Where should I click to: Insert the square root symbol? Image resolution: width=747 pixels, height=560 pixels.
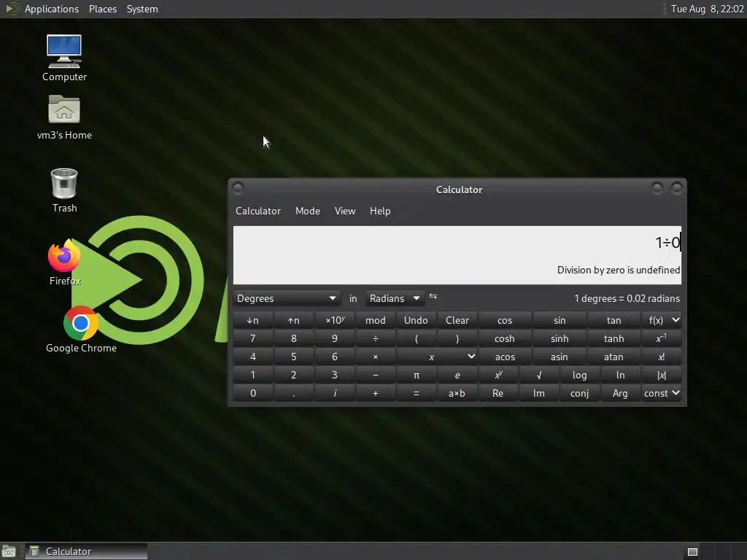click(x=539, y=376)
